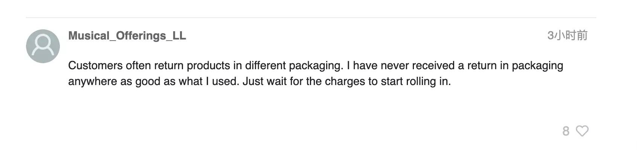Click the word "different" in the comment
Image resolution: width=644 pixels, height=158 pixels.
(x=266, y=66)
